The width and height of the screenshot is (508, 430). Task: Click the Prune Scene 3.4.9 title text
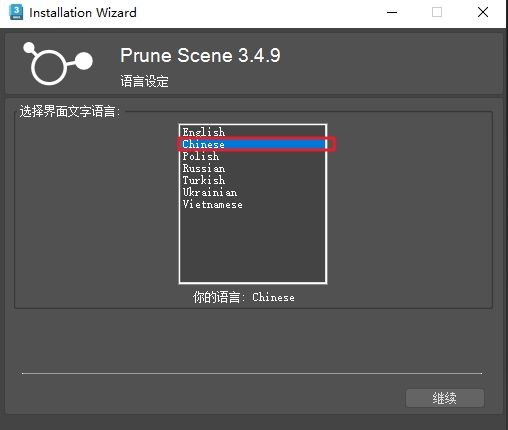(x=200, y=55)
